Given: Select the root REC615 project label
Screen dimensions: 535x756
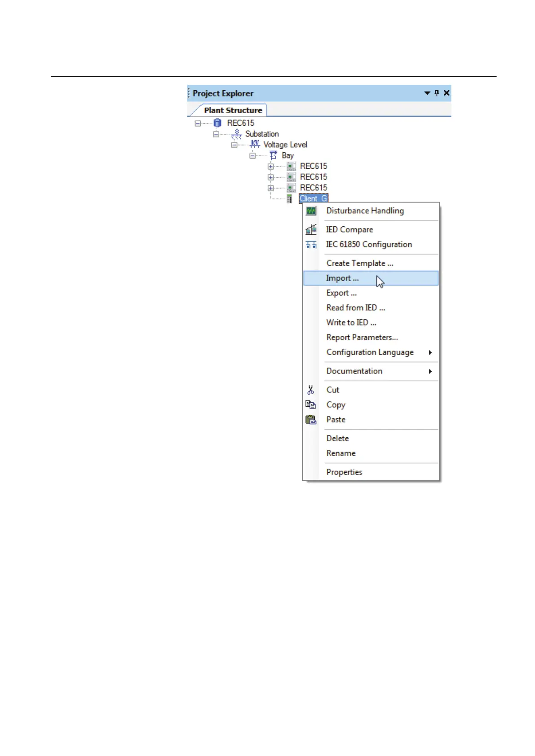Looking at the screenshot, I should click(x=240, y=123).
